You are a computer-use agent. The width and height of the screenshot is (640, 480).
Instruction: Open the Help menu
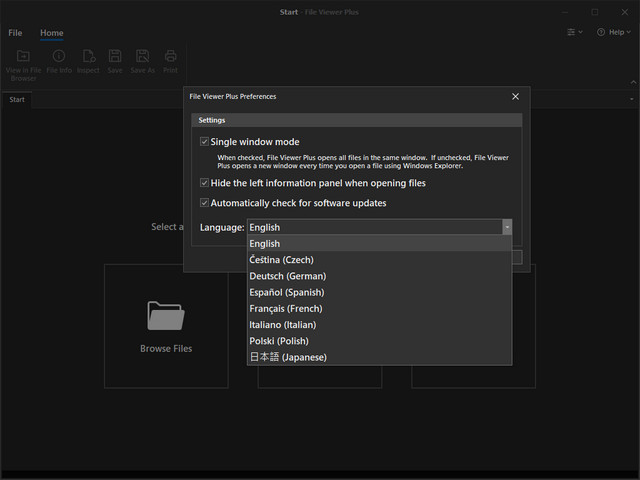[613, 32]
